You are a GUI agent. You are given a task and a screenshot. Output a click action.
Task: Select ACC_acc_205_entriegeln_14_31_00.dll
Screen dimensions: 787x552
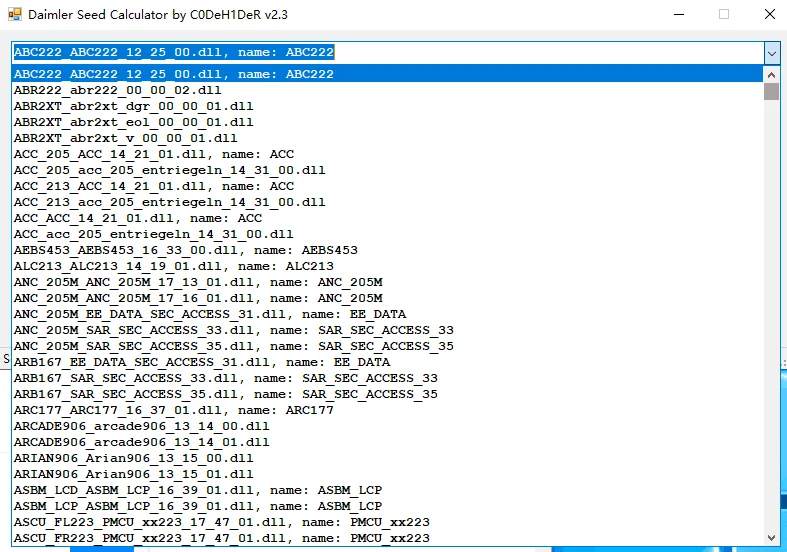[x=387, y=234]
